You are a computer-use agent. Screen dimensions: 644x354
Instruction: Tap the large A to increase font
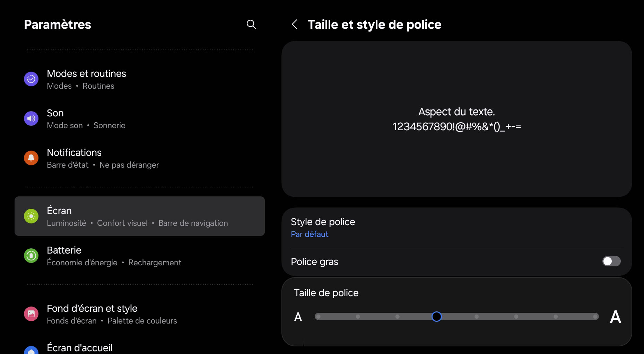point(615,317)
